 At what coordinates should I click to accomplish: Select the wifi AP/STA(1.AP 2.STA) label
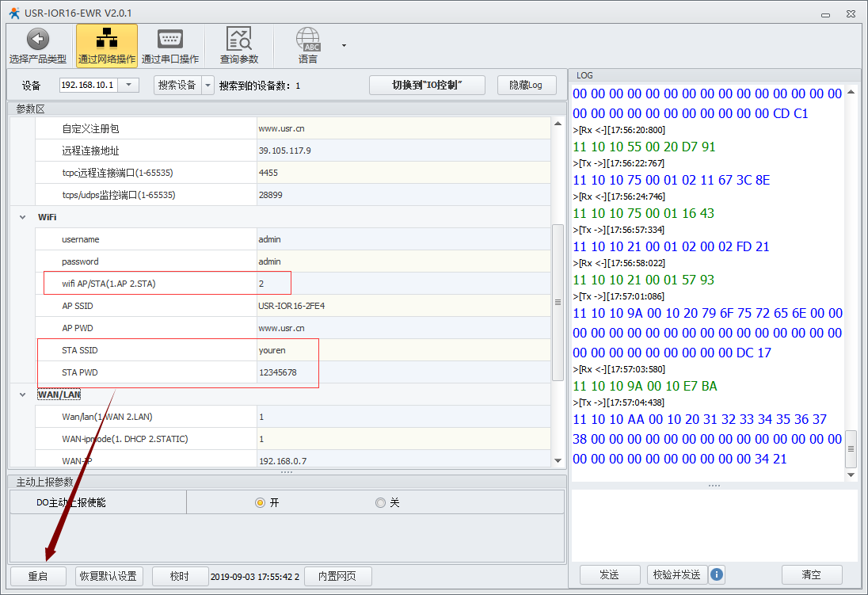(x=108, y=284)
